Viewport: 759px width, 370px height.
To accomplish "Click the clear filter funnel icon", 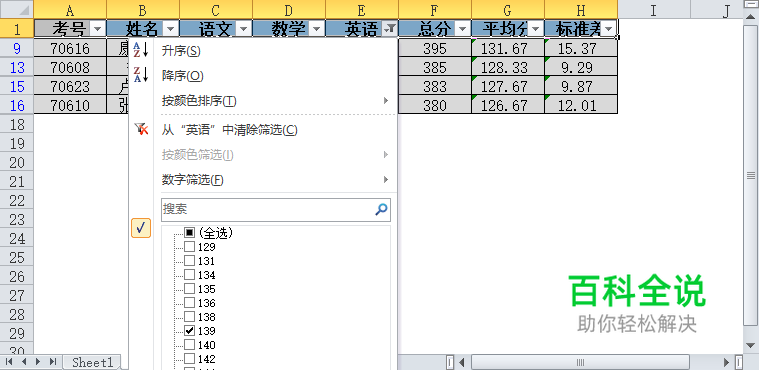I will tap(141, 129).
